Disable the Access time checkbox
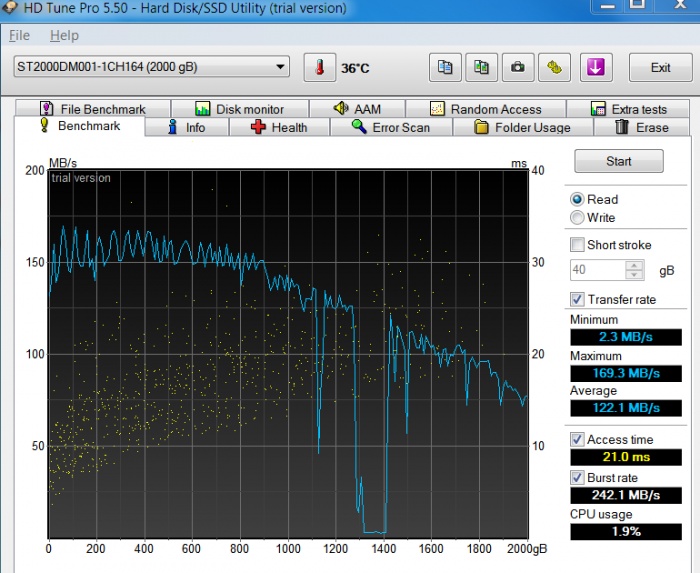 pyautogui.click(x=577, y=440)
